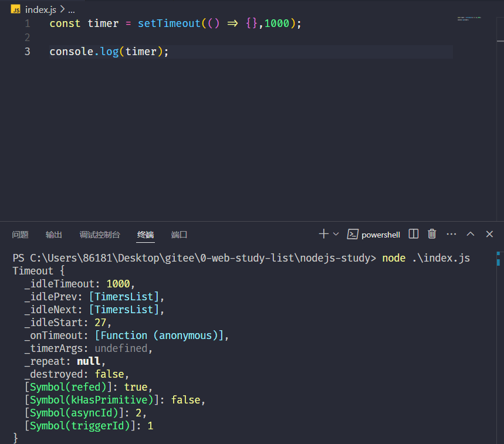504x444 pixels.
Task: Click line number 3 in gutter
Action: click(x=28, y=52)
